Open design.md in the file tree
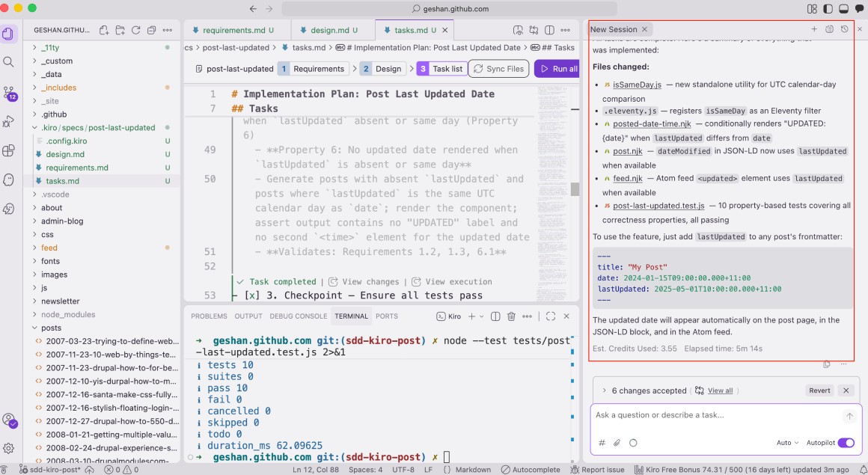 point(65,154)
